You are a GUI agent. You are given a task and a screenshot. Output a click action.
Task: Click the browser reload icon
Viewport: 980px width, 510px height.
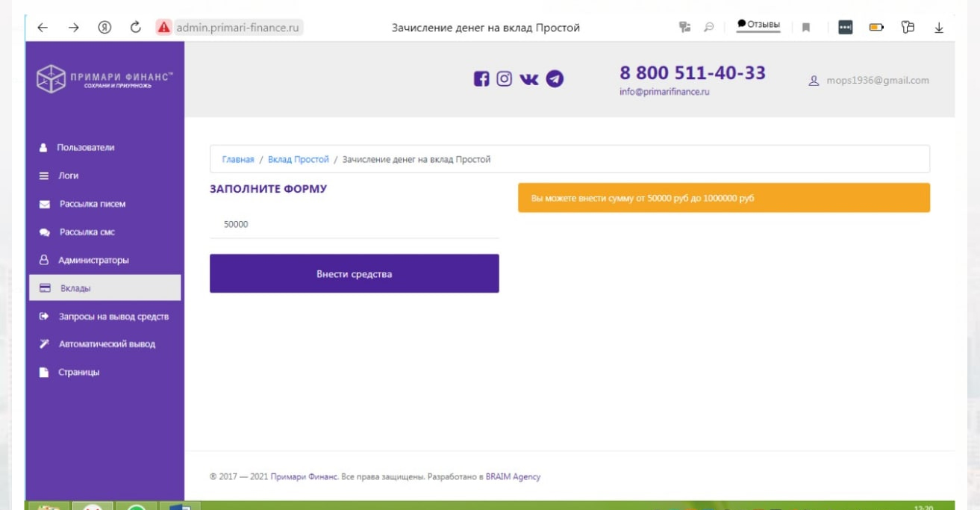[x=135, y=28]
